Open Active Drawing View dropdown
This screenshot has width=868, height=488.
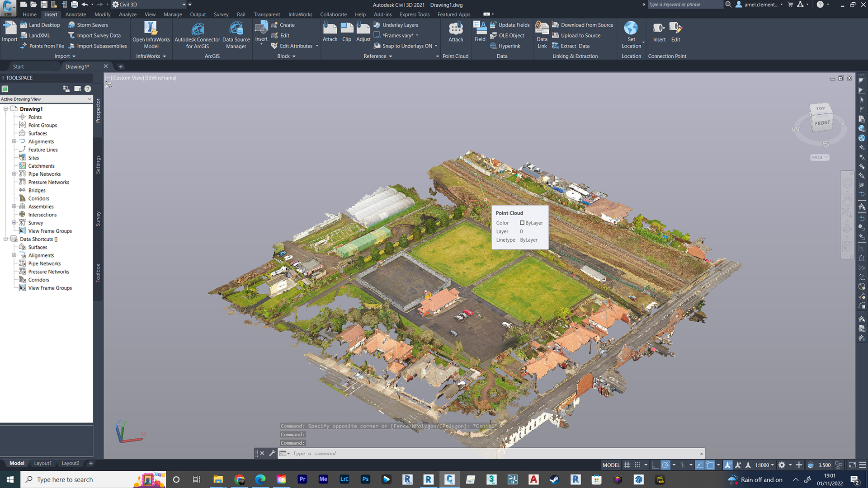(46, 99)
